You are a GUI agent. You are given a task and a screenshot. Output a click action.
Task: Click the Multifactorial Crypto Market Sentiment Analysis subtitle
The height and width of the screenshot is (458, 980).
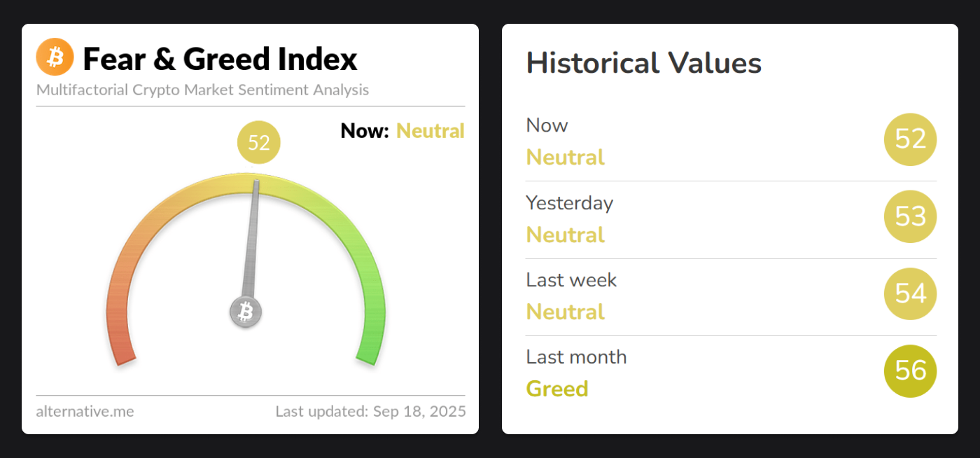(202, 90)
